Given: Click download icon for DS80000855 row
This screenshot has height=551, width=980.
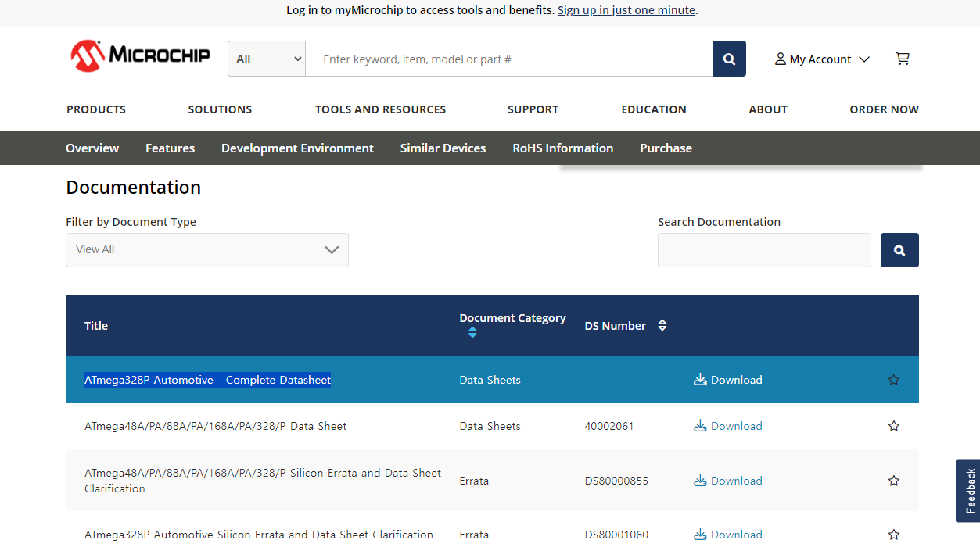Looking at the screenshot, I should tap(700, 481).
